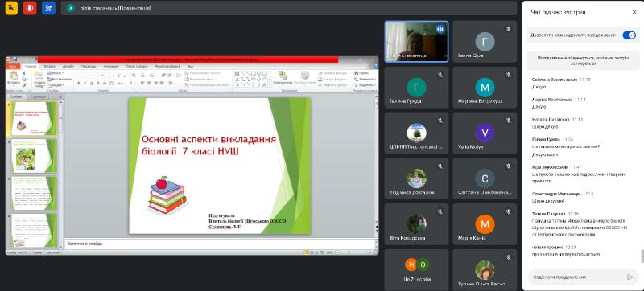Switch to the Переходы ribbon tab
Image resolution: width=644 pixels, height=291 pixels.
[x=89, y=66]
